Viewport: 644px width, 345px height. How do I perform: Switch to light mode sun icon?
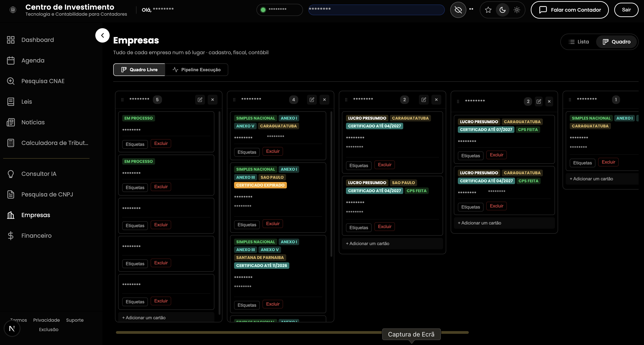click(517, 10)
